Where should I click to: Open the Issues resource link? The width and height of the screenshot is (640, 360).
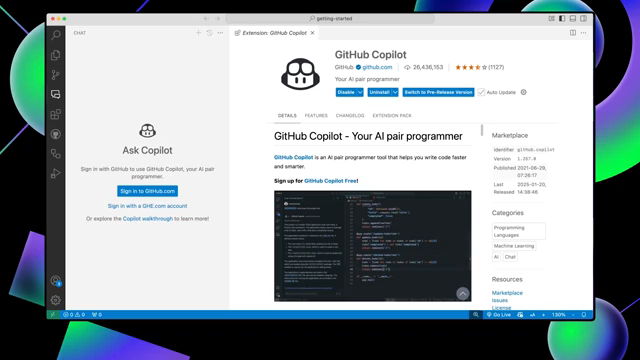tap(500, 300)
